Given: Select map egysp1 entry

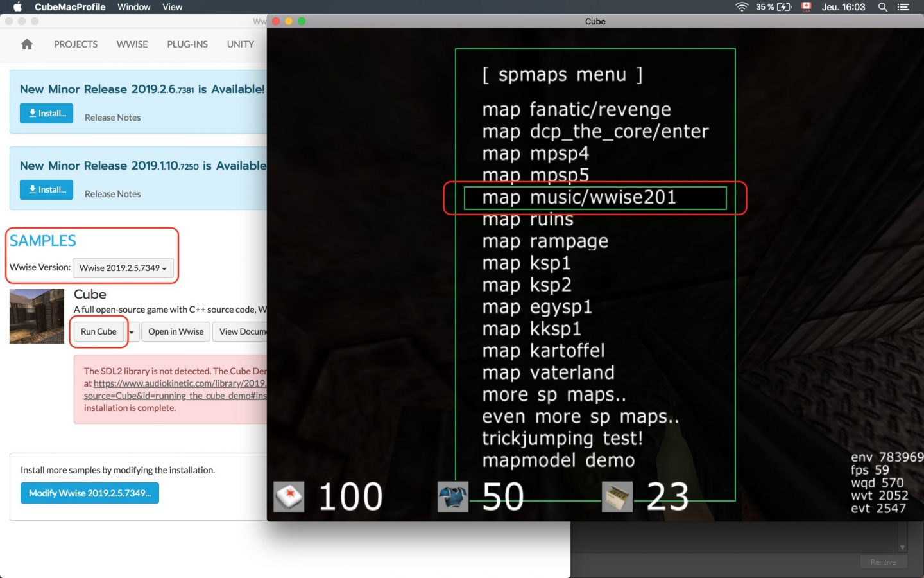Looking at the screenshot, I should (x=536, y=307).
